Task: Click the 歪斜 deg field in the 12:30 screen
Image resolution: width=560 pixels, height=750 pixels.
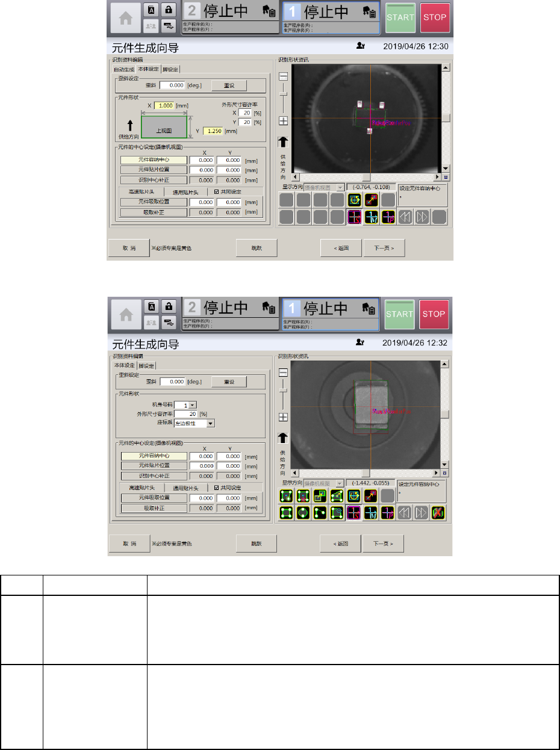Action: (172, 85)
